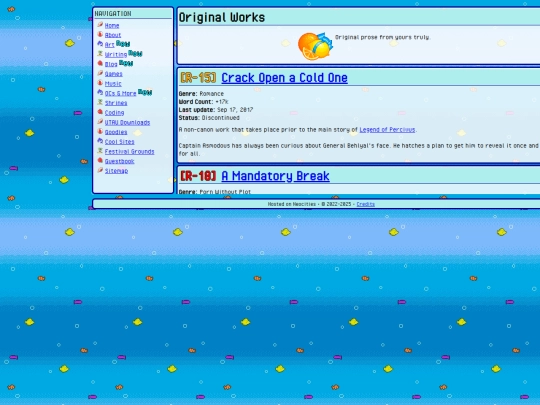Open the Games page
The height and width of the screenshot is (405, 540).
(114, 74)
